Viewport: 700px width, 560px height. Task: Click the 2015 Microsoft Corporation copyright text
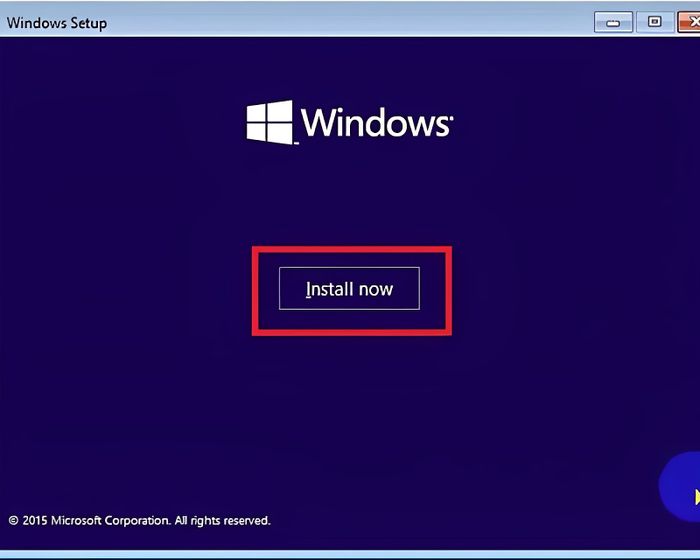tap(139, 520)
